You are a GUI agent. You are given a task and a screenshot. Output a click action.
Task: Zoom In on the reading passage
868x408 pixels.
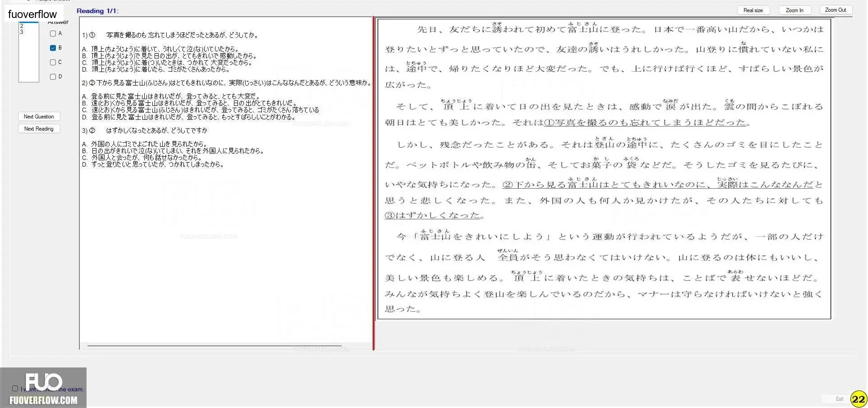(x=794, y=10)
